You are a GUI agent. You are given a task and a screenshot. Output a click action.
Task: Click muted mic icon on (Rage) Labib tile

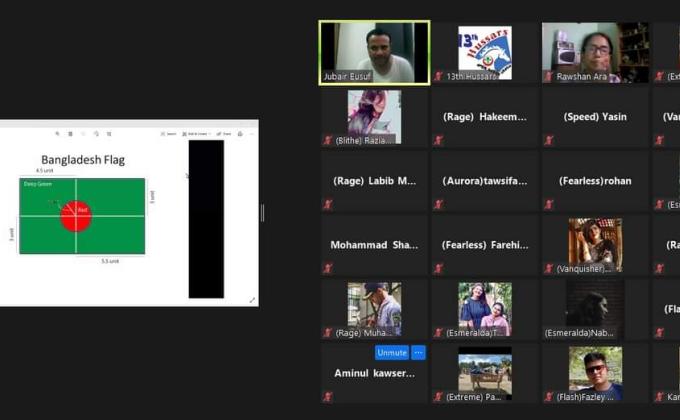[x=327, y=204]
